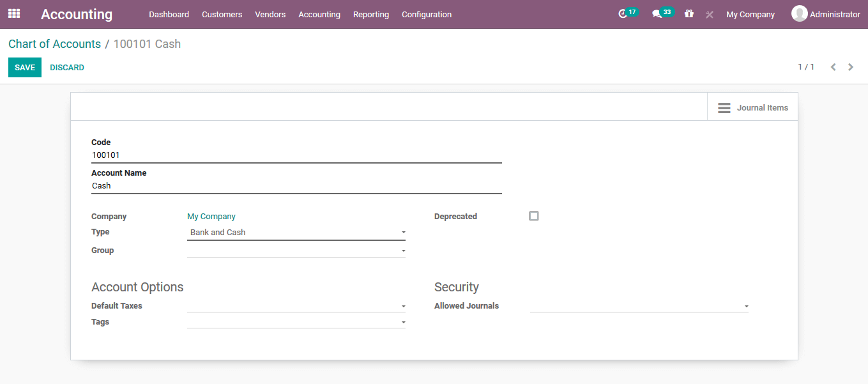This screenshot has width=868, height=384.
Task: Save the account changes
Action: (x=24, y=66)
